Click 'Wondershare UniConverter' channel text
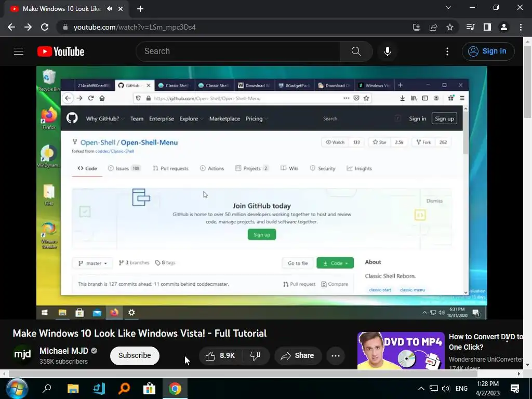The height and width of the screenshot is (399, 532). [x=486, y=359]
